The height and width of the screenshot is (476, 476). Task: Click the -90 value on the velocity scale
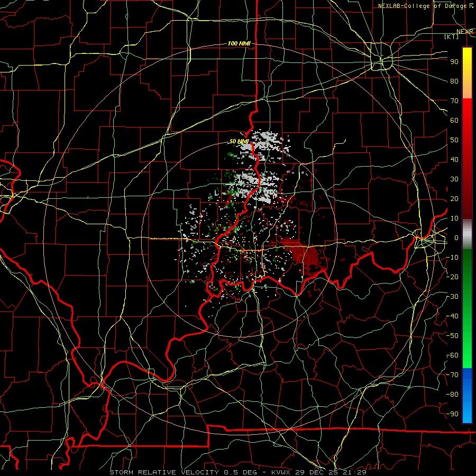click(452, 414)
